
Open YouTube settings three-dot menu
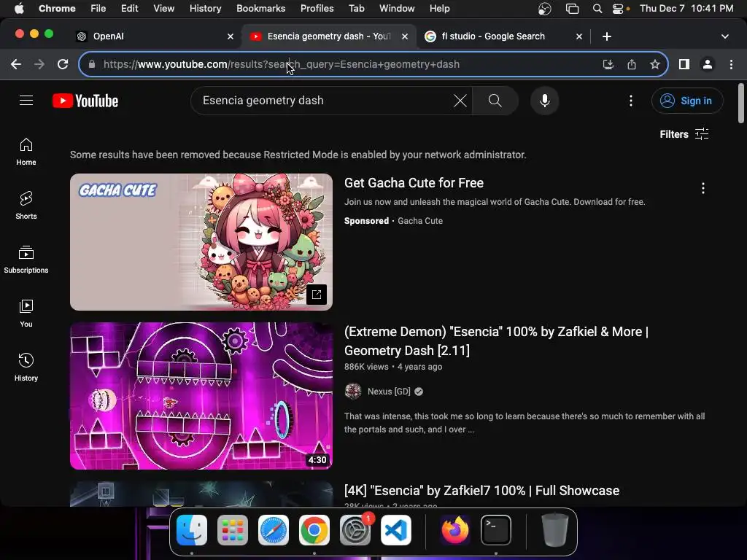click(x=631, y=101)
